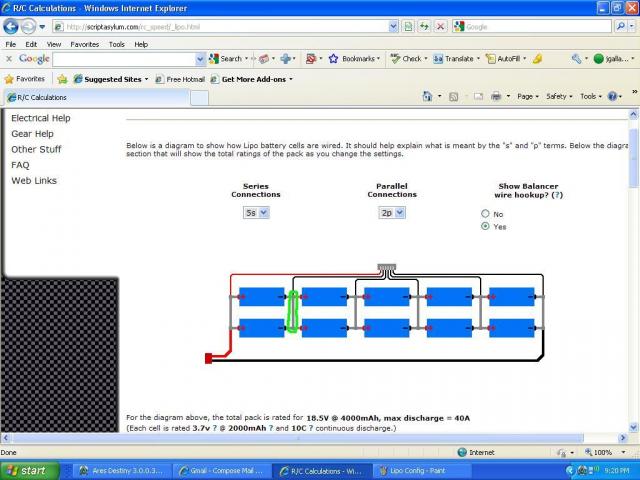Open the Electrical Help link
Viewport: 640px width, 480px height.
(40, 118)
